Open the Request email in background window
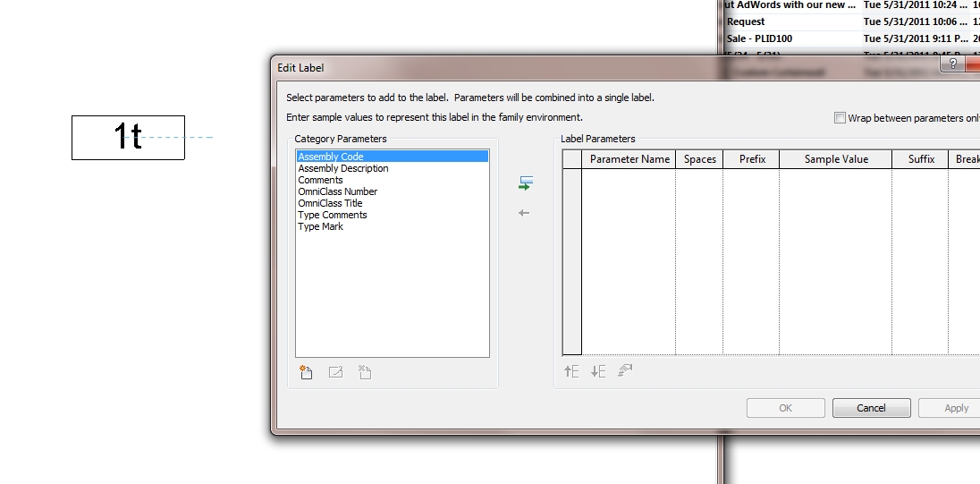Viewport: 980px width, 484px height. [x=850, y=21]
